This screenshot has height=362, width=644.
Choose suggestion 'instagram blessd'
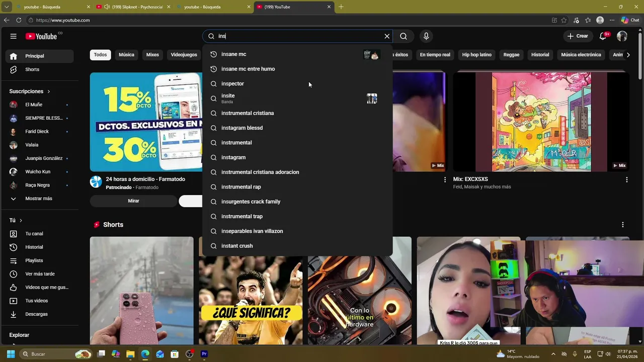[297, 128]
